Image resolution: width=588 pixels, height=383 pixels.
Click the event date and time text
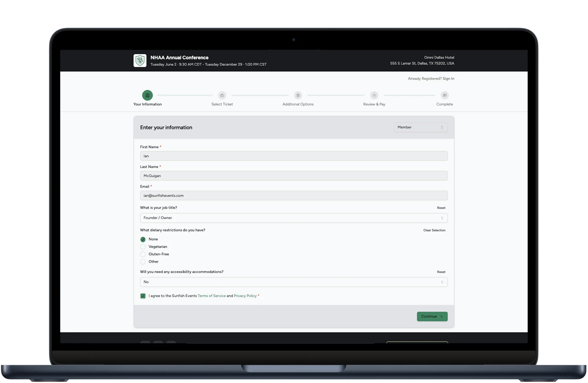click(208, 65)
